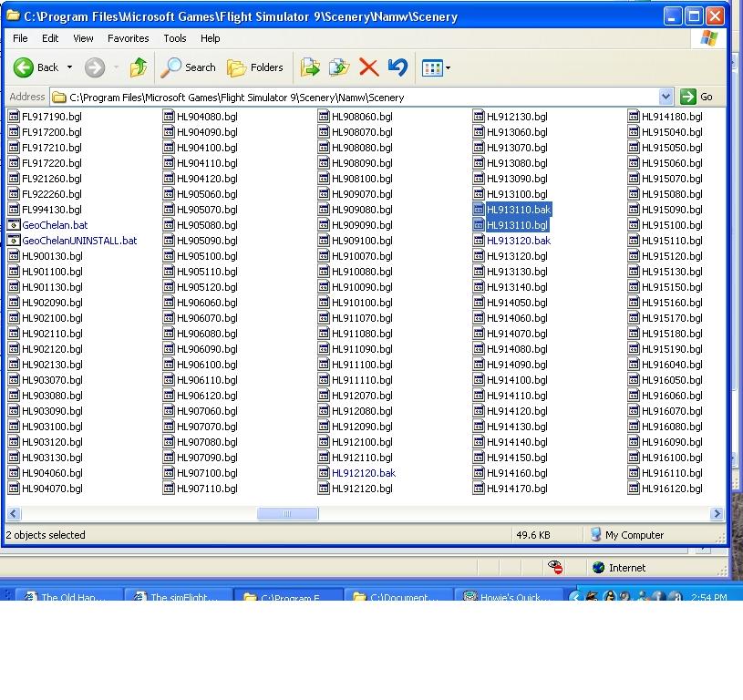
Task: Open the Back button history dropdown arrow
Action: pos(69,67)
